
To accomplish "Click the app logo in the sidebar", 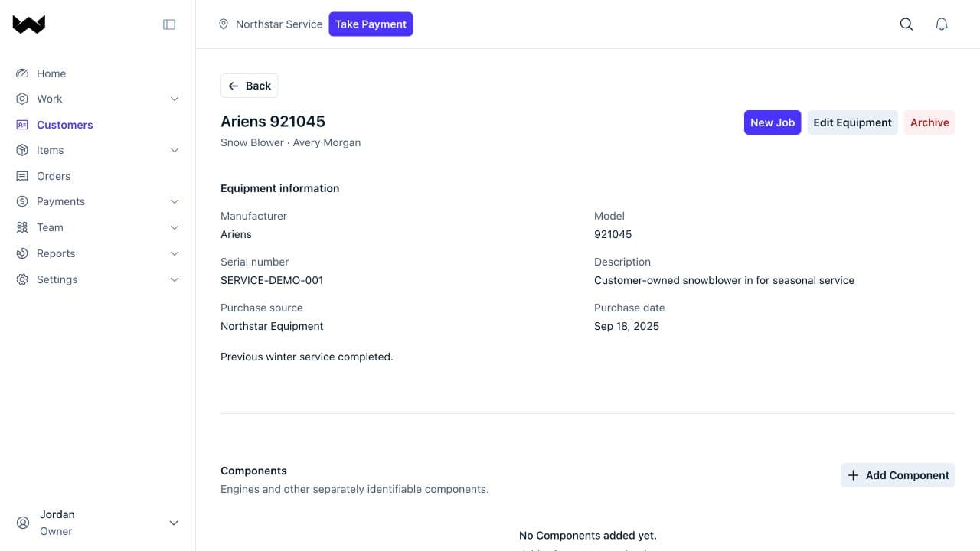I will [29, 24].
